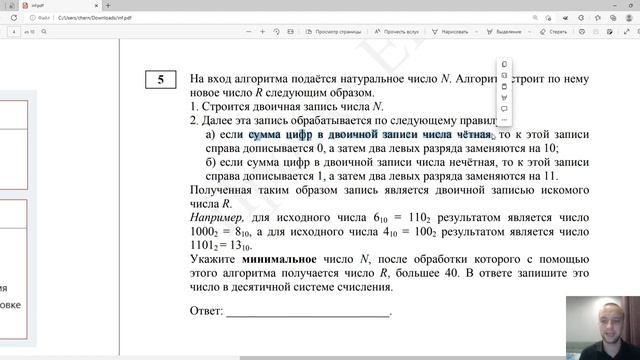Click the boxed task number 5
The image size is (640, 360).
tap(161, 80)
